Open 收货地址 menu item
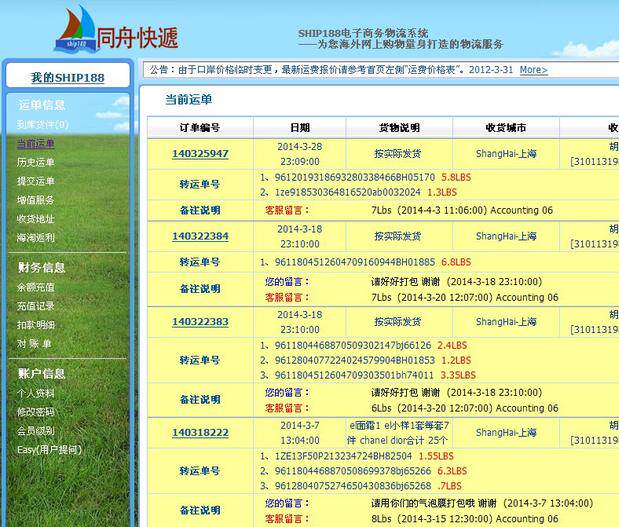 click(36, 219)
